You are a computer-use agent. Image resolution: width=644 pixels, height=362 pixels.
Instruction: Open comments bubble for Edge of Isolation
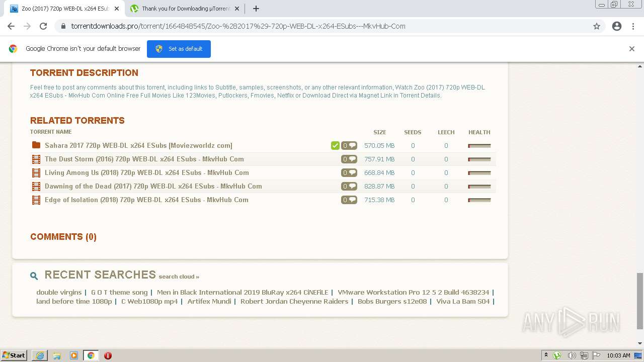click(349, 200)
